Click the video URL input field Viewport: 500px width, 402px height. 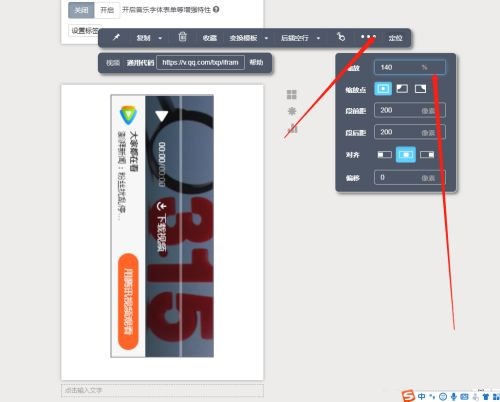coord(200,62)
